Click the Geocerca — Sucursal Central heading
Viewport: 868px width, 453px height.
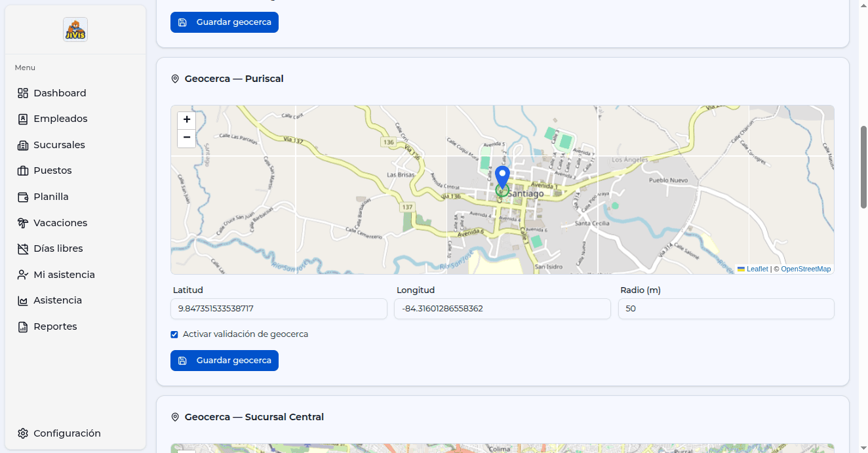pyautogui.click(x=254, y=417)
